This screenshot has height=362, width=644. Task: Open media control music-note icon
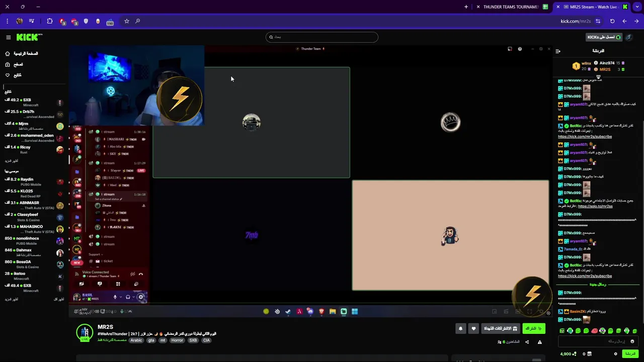32,21
